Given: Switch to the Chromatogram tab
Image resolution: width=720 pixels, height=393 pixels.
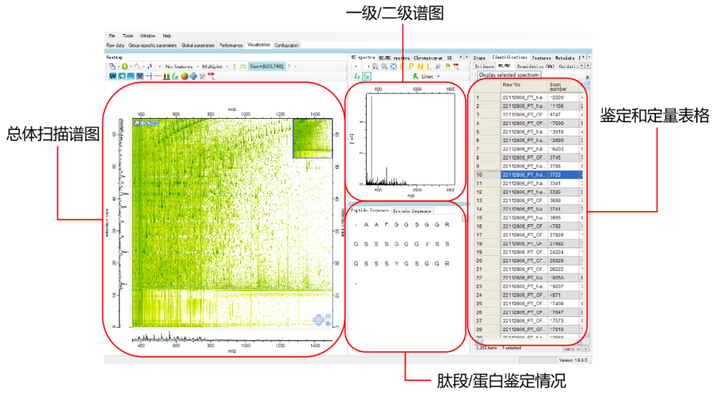Looking at the screenshot, I should coord(428,57).
